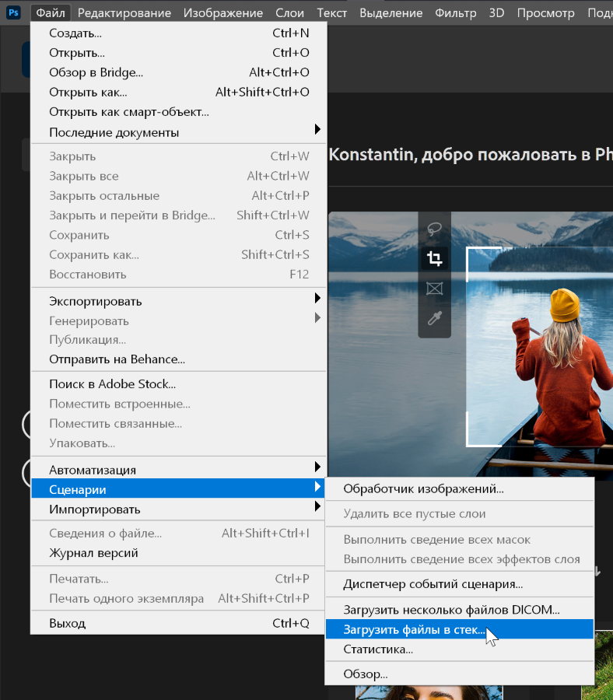
Task: Choose Загрузить файлы в стек...
Action: click(460, 629)
